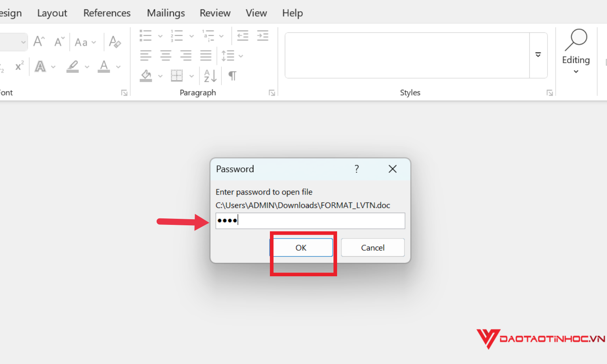Screen dimensions: 607x364
Task: Toggle Justify alignment on
Action: [206, 55]
